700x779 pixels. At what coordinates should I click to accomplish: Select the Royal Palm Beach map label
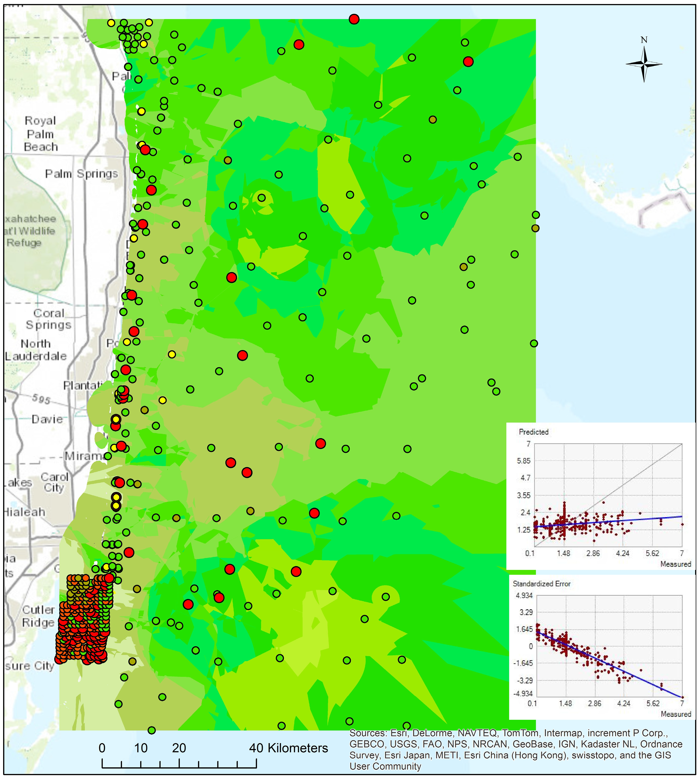pos(40,134)
